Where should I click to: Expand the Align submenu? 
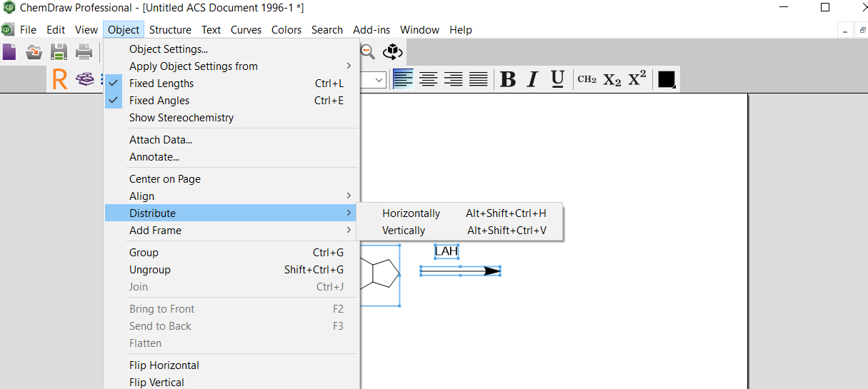pyautogui.click(x=232, y=196)
